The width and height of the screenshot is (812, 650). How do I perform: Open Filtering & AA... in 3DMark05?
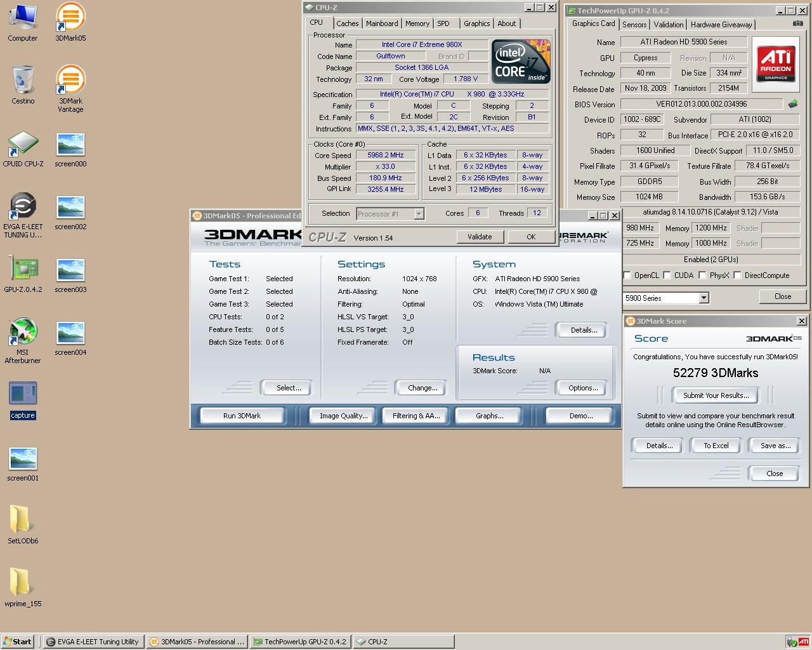tap(416, 416)
